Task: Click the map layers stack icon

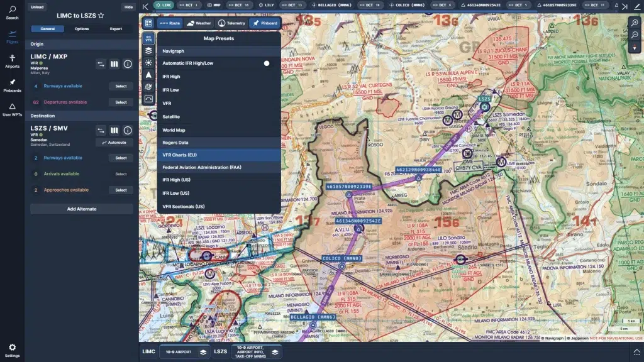Action: (x=148, y=50)
